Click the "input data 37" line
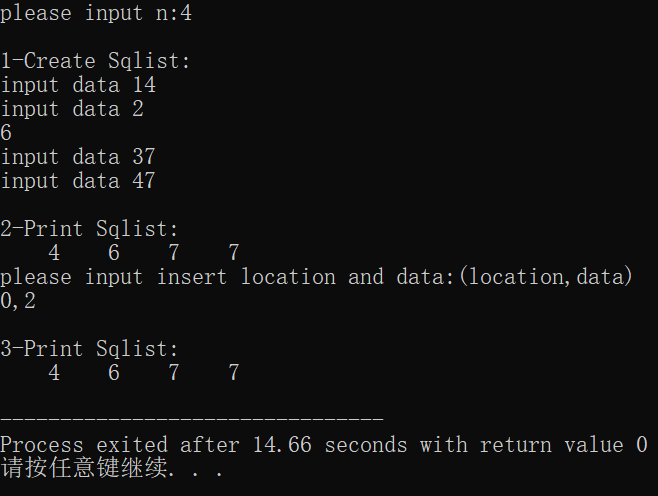The image size is (658, 496). click(x=78, y=157)
